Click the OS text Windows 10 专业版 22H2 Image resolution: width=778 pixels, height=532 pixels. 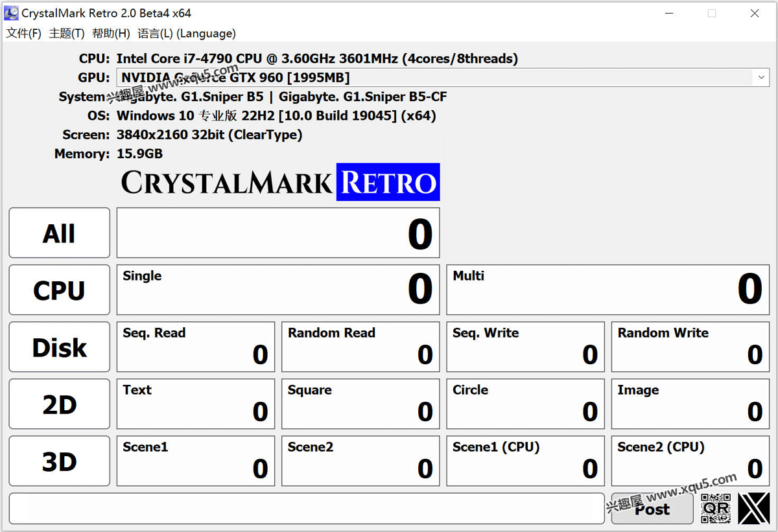276,116
